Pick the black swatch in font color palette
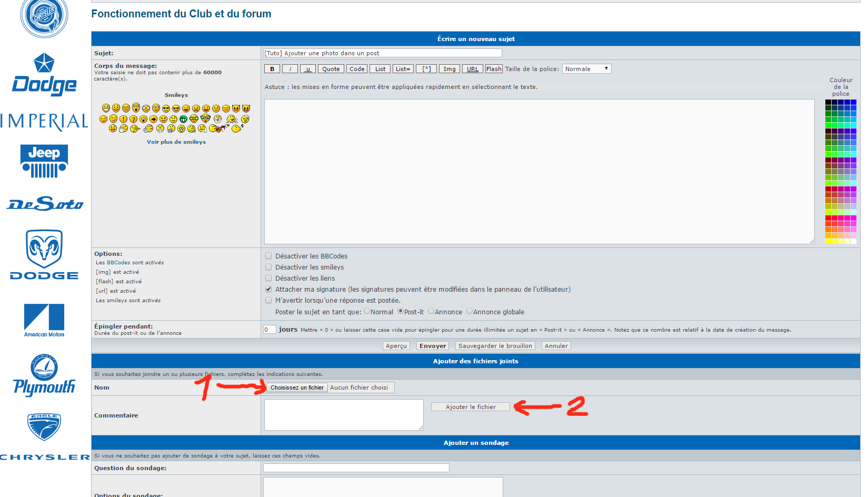The image size is (868, 497). click(x=828, y=102)
